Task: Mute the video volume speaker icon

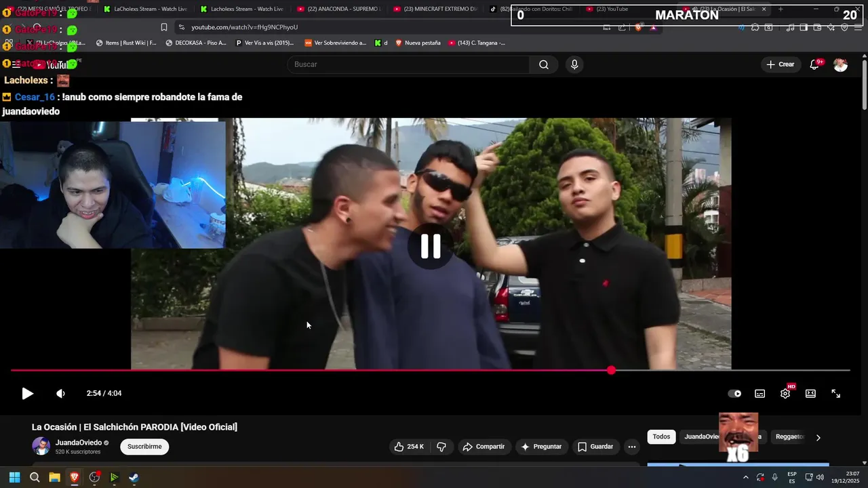Action: pos(60,393)
